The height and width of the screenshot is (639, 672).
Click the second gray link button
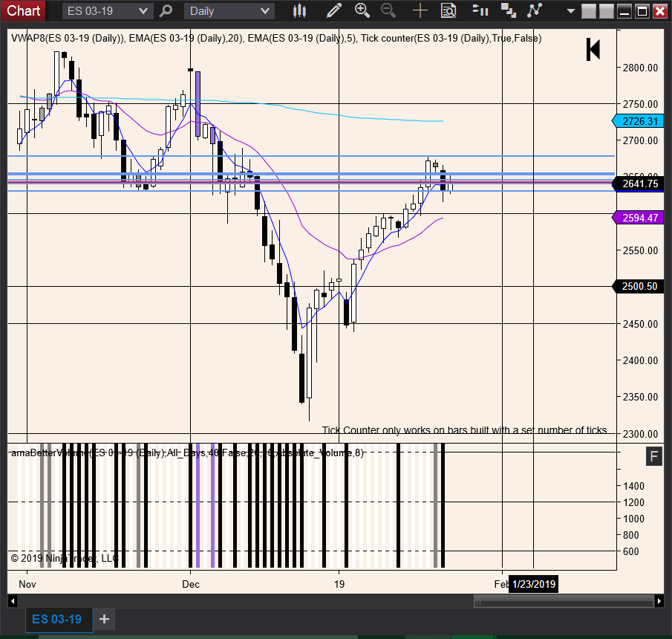(x=607, y=11)
